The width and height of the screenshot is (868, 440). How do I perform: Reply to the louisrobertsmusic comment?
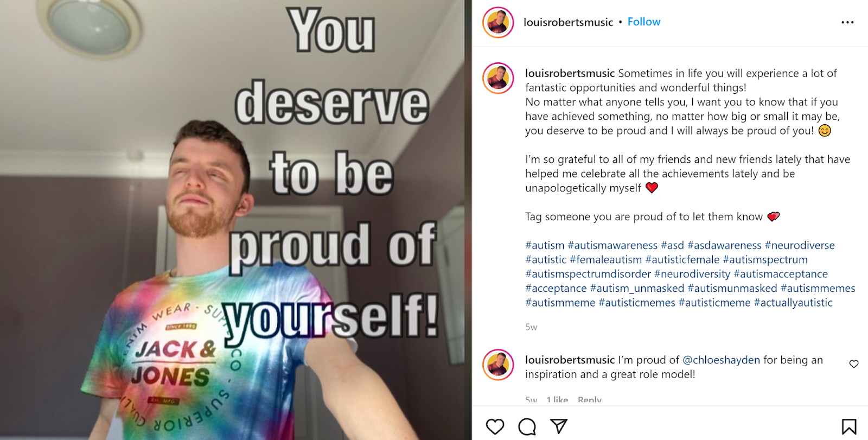tap(590, 399)
